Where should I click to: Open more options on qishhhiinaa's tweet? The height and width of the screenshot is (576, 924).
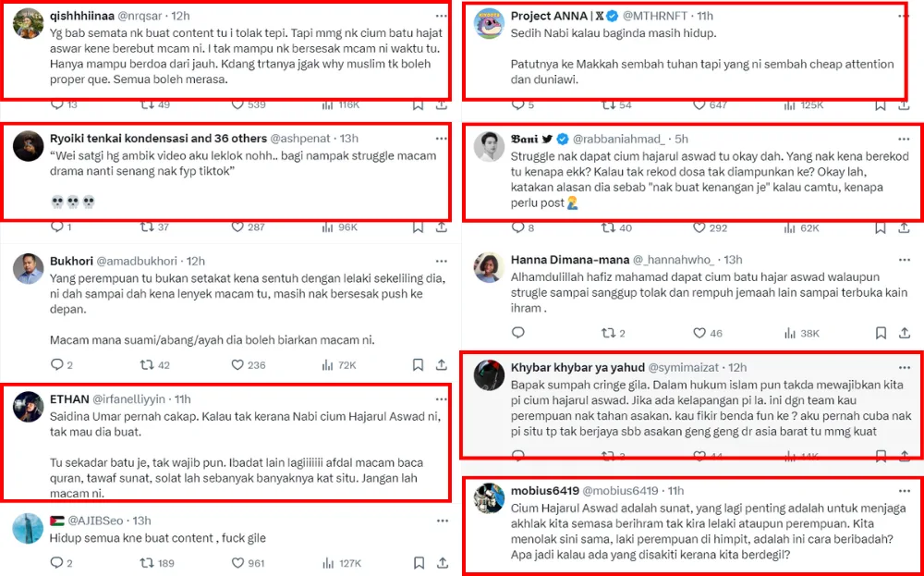(x=441, y=17)
